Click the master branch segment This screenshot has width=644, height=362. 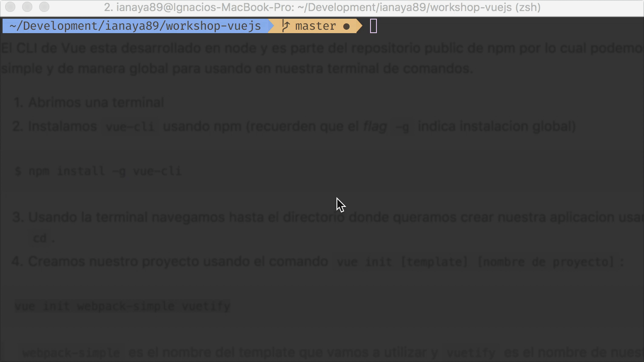pyautogui.click(x=316, y=26)
